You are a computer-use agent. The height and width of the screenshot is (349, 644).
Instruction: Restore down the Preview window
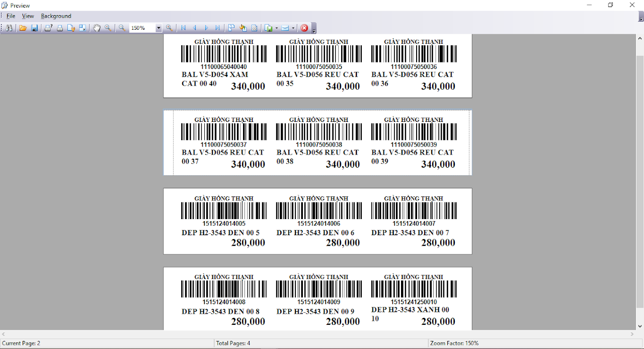pos(610,5)
